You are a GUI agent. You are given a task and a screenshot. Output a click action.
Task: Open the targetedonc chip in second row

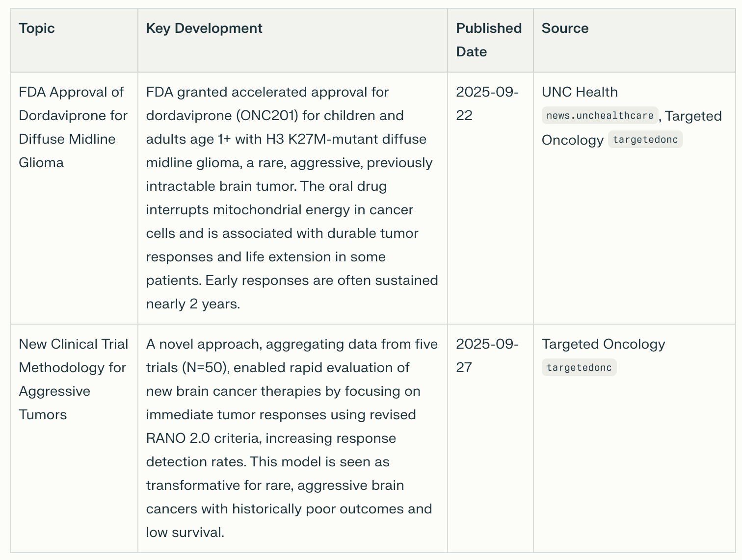coord(579,368)
